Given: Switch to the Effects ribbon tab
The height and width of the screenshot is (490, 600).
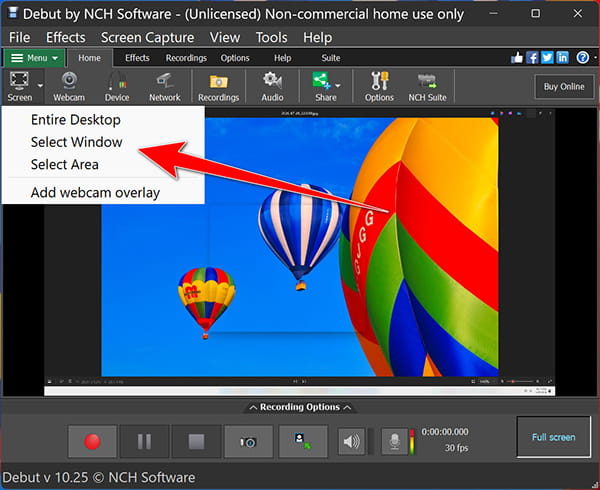Looking at the screenshot, I should pyautogui.click(x=137, y=58).
